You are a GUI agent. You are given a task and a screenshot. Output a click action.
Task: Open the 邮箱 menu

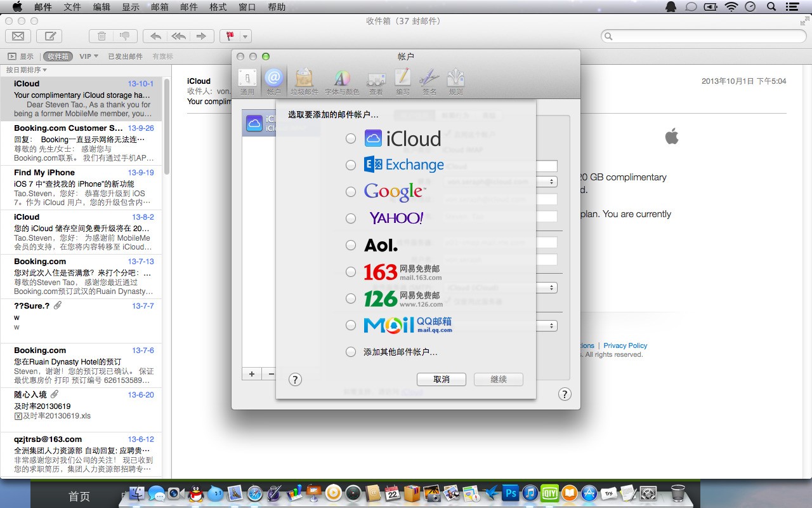coord(160,7)
